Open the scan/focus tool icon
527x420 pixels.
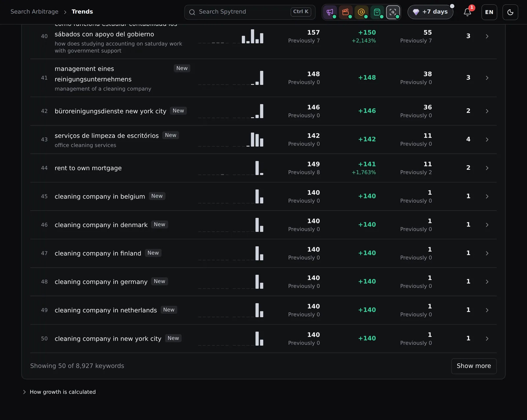click(x=393, y=12)
